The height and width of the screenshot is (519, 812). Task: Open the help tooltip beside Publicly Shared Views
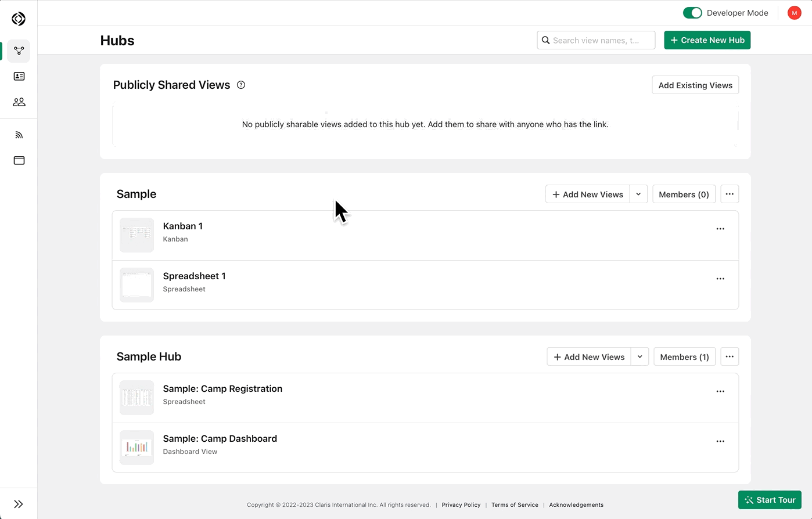tap(241, 85)
